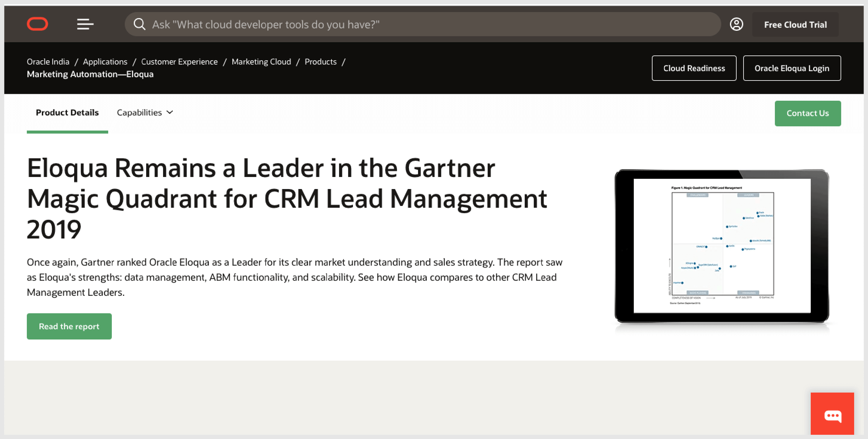Click the Oracle India breadcrumb link
This screenshot has width=868, height=439.
[x=48, y=61]
